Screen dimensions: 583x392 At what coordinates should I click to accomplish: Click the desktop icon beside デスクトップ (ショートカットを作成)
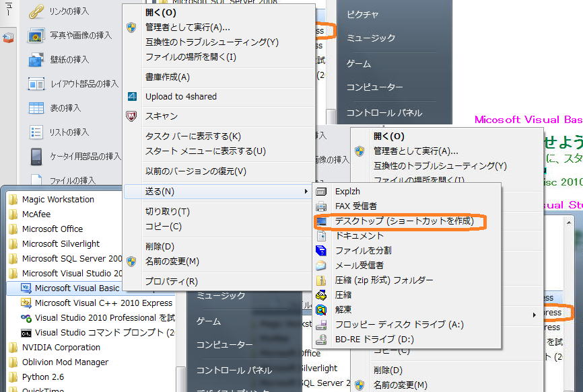pos(321,221)
